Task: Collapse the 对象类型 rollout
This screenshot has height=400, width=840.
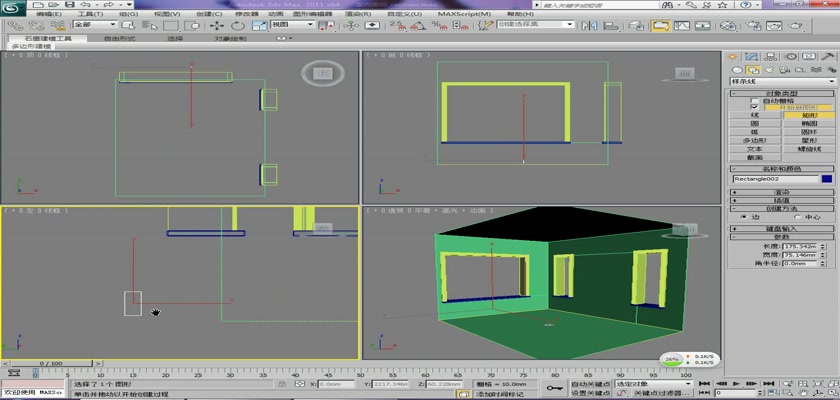Action: click(782, 94)
